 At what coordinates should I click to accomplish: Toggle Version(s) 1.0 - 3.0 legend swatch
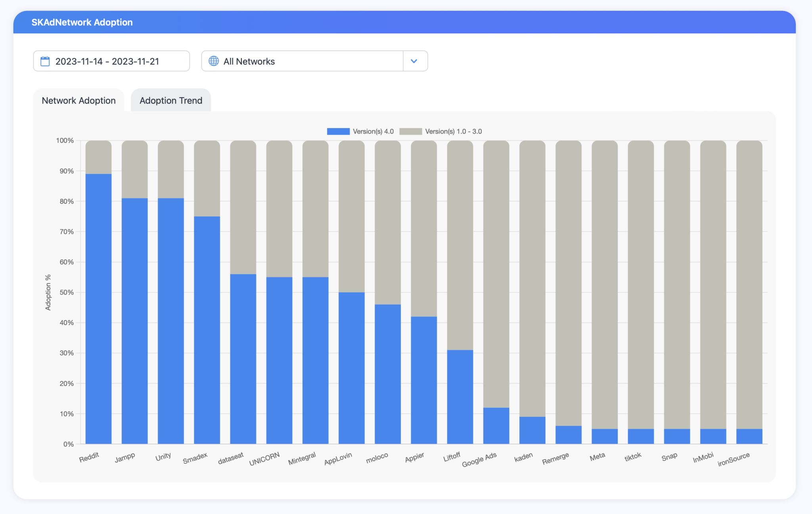pyautogui.click(x=410, y=132)
